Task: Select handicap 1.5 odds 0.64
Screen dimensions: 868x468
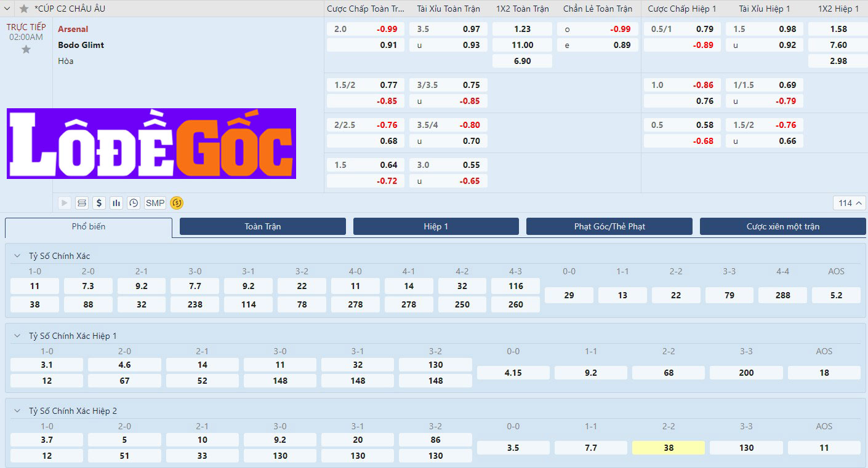Action: 366,165
